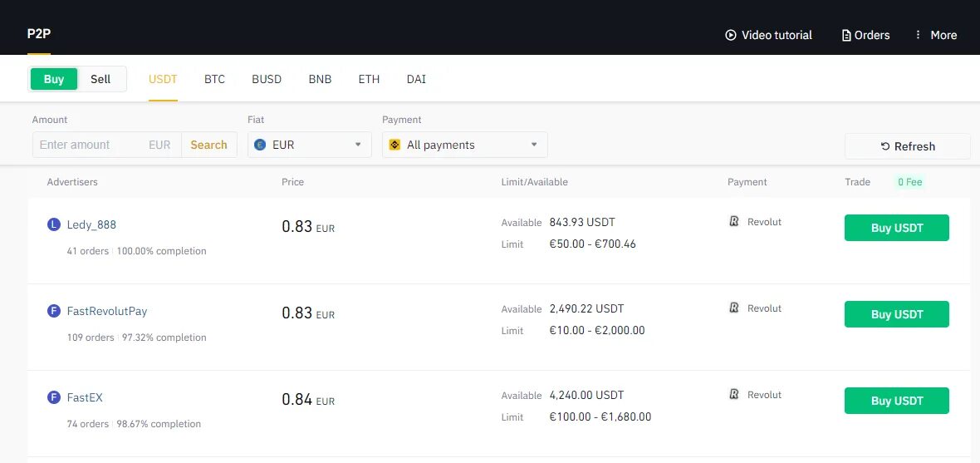The height and width of the screenshot is (463, 980).
Task: Select the USDT crypto tab
Action: (x=163, y=80)
